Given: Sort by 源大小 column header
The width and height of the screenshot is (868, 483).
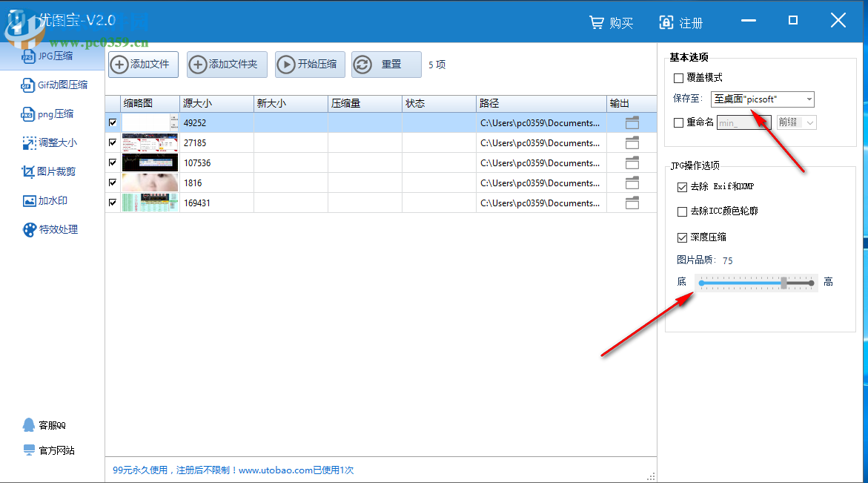Looking at the screenshot, I should point(216,104).
